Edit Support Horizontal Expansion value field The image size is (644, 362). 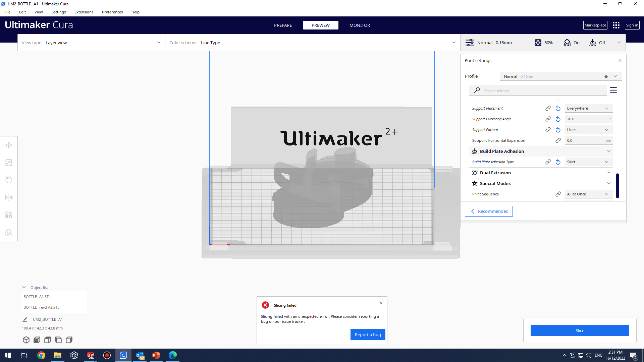[x=589, y=140]
